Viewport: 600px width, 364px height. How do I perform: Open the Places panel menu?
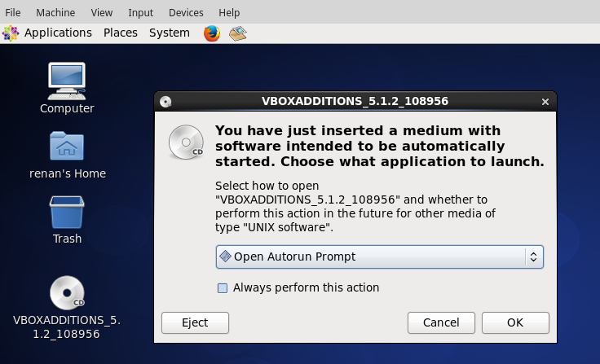pos(121,33)
